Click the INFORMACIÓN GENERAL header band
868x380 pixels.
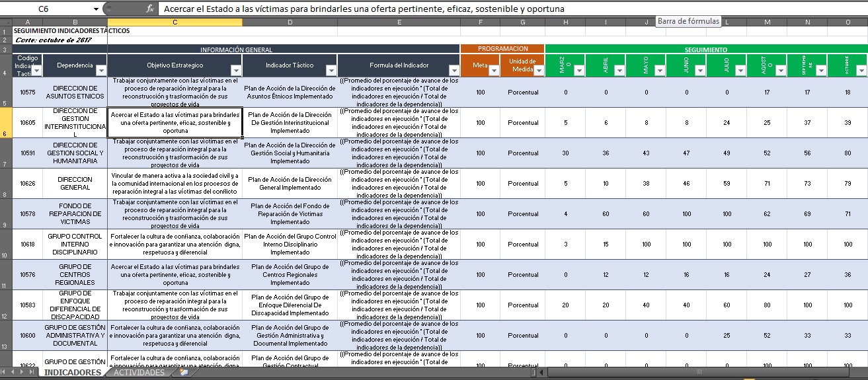coord(236,49)
